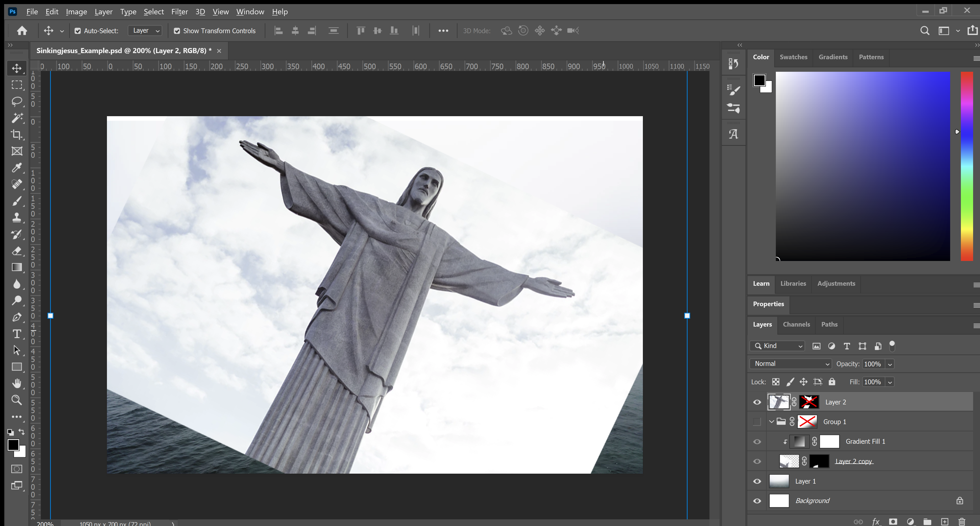Viewport: 980px width, 526px height.
Task: Select the Pen tool
Action: coord(17,317)
